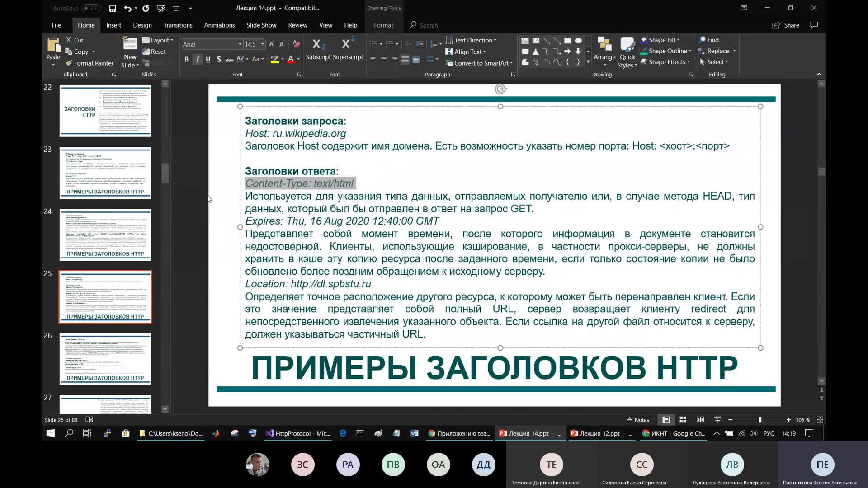This screenshot has width=868, height=488.
Task: Click Convert to SmartArt
Action: [479, 63]
